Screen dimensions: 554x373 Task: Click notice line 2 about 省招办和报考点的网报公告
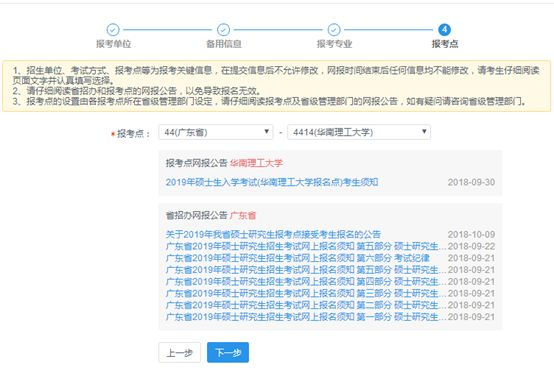137,91
